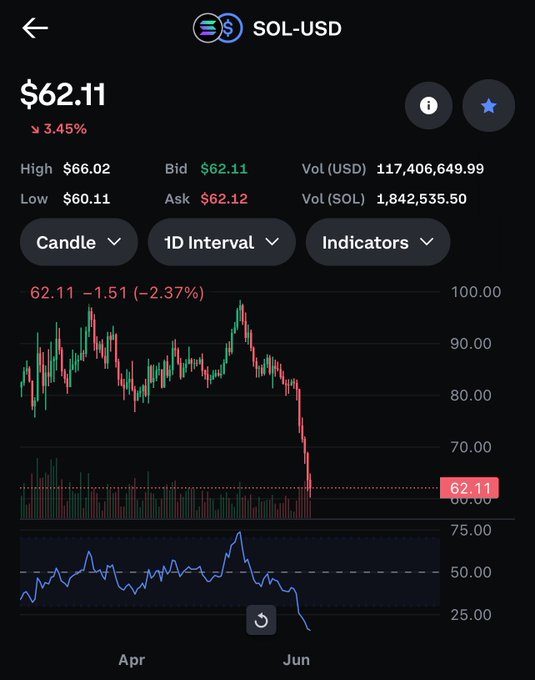Tap the 75.00 RSI axis label

[471, 530]
